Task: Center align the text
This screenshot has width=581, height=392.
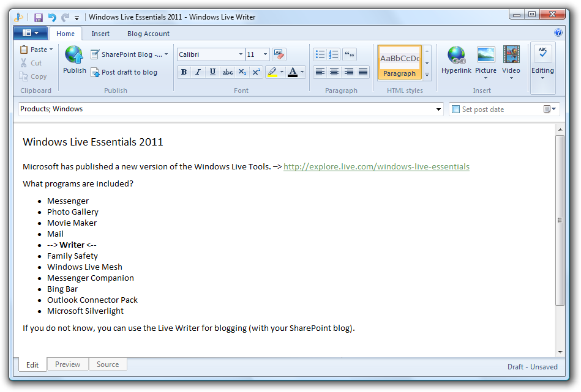Action: pyautogui.click(x=334, y=72)
